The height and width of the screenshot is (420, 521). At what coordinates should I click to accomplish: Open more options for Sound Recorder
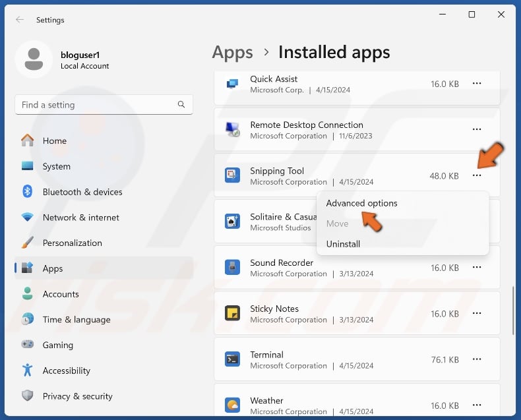[477, 267]
